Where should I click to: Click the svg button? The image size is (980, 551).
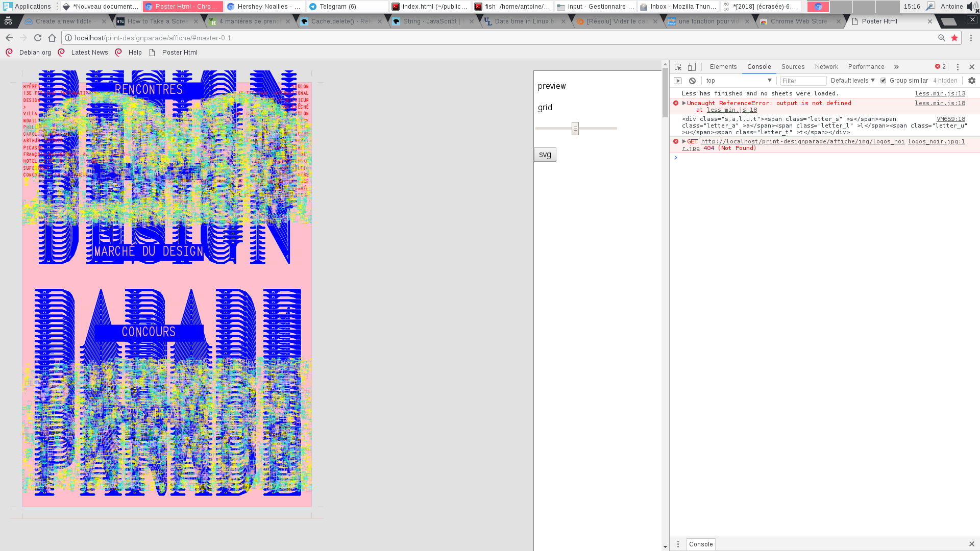[545, 155]
